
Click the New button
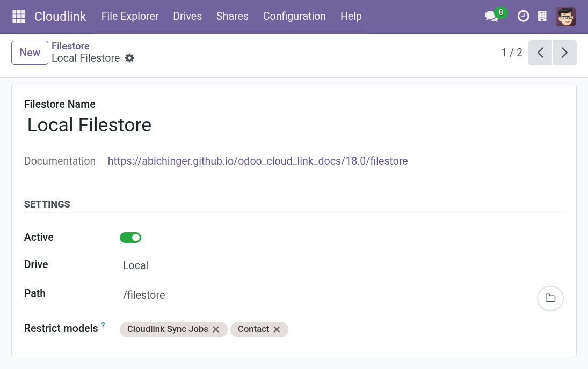click(x=30, y=53)
